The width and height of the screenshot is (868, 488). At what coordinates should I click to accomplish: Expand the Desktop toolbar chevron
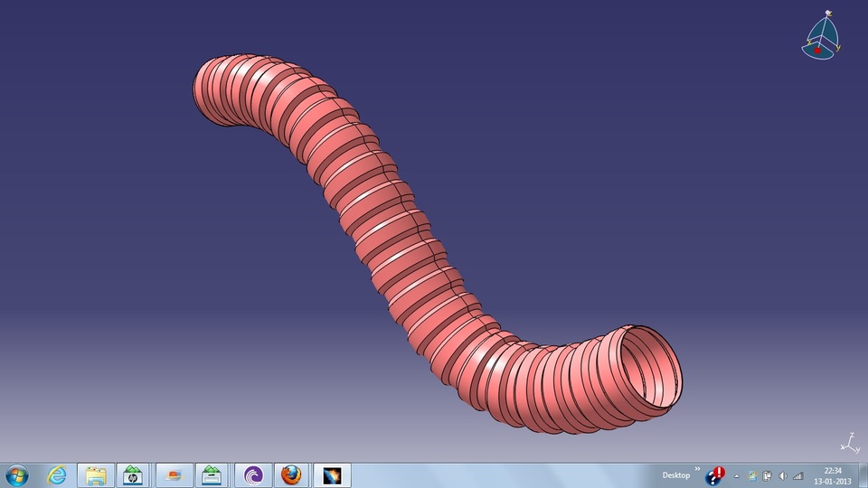(697, 469)
